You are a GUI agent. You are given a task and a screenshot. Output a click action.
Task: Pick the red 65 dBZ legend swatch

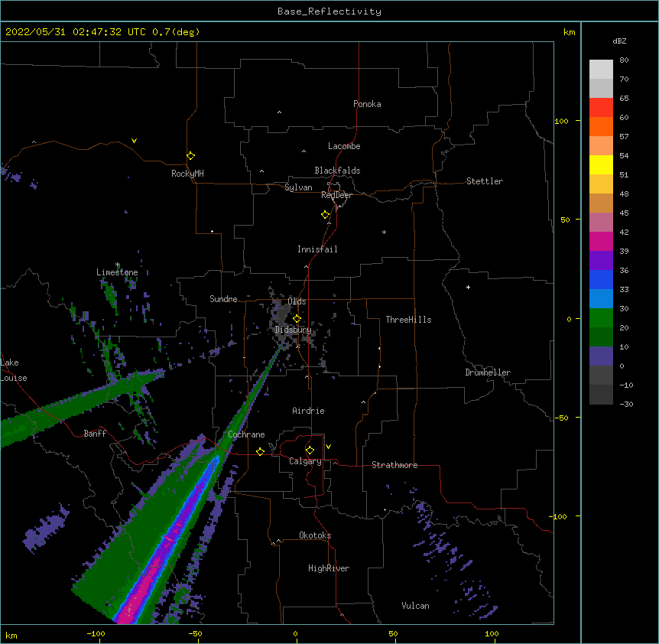[x=601, y=108]
